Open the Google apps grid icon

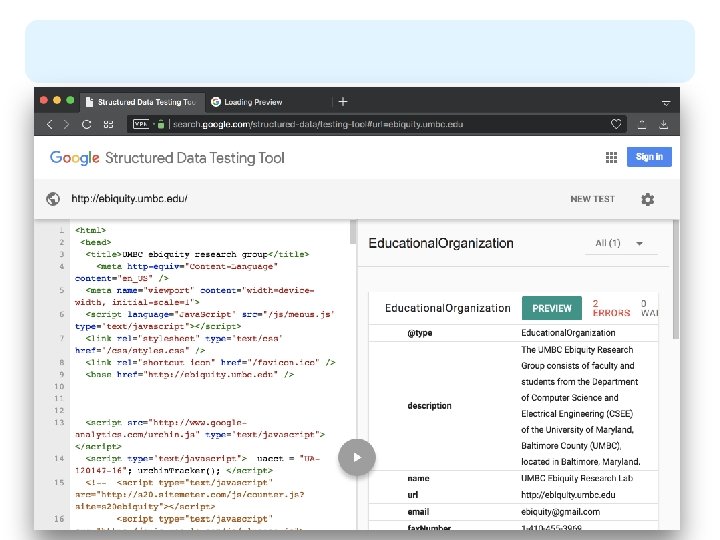coord(611,158)
